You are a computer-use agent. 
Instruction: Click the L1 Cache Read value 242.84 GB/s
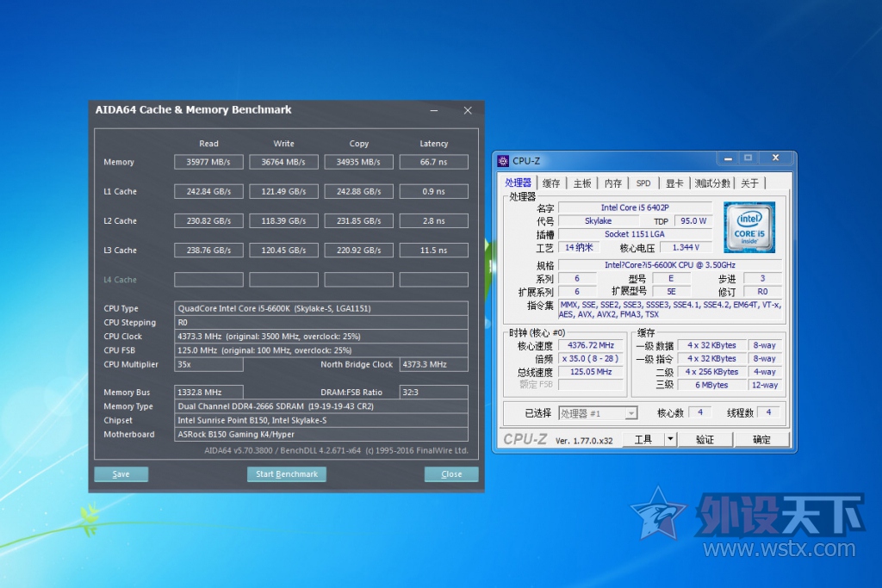pos(208,191)
